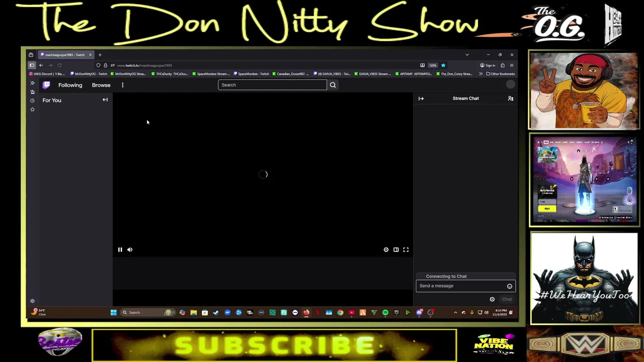Click the magnifier search button on Twitch
Screen dimensions: 644x362
click(x=333, y=85)
